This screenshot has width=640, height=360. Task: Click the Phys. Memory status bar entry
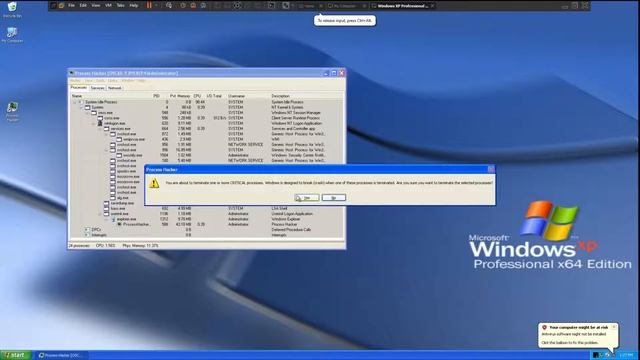(x=140, y=245)
